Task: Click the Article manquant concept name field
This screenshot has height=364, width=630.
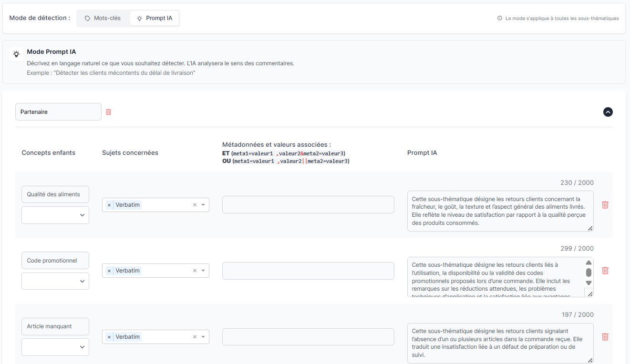Action: pyautogui.click(x=55, y=326)
